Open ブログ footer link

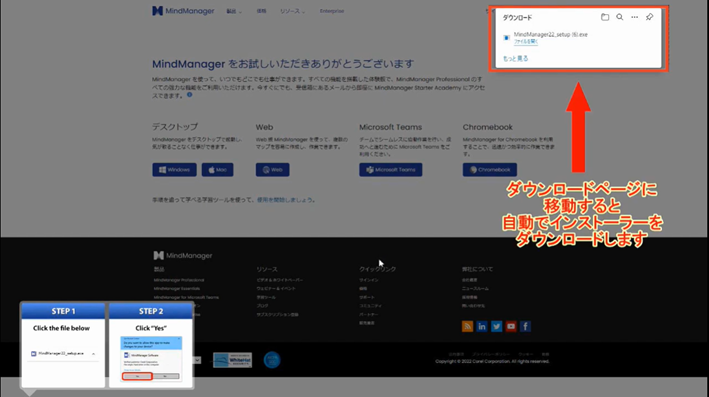(262, 306)
